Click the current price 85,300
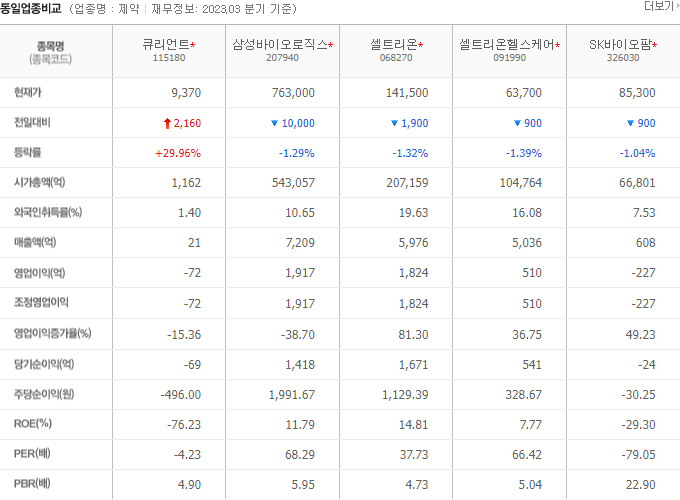The width and height of the screenshot is (680, 500). click(637, 93)
